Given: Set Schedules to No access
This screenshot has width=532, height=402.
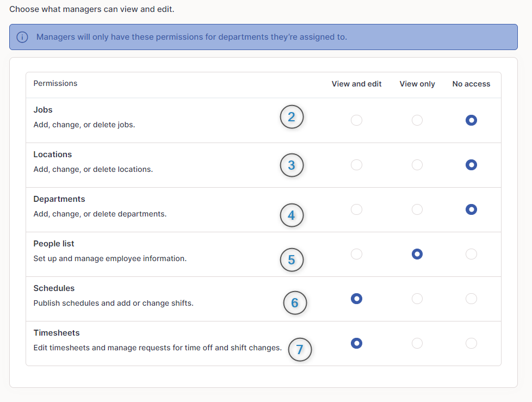Looking at the screenshot, I should 471,299.
